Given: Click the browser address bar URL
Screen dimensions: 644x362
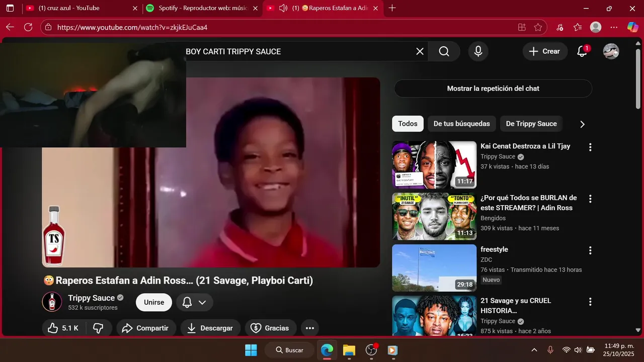Looking at the screenshot, I should pos(132,27).
